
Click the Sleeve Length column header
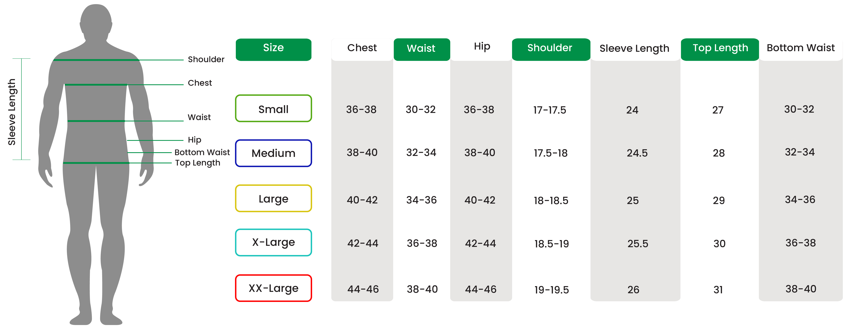click(634, 49)
